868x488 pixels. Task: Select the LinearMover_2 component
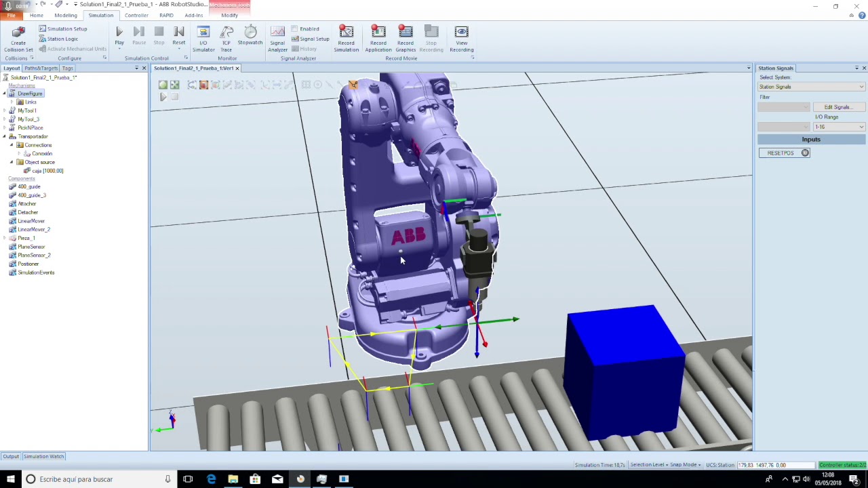point(33,229)
